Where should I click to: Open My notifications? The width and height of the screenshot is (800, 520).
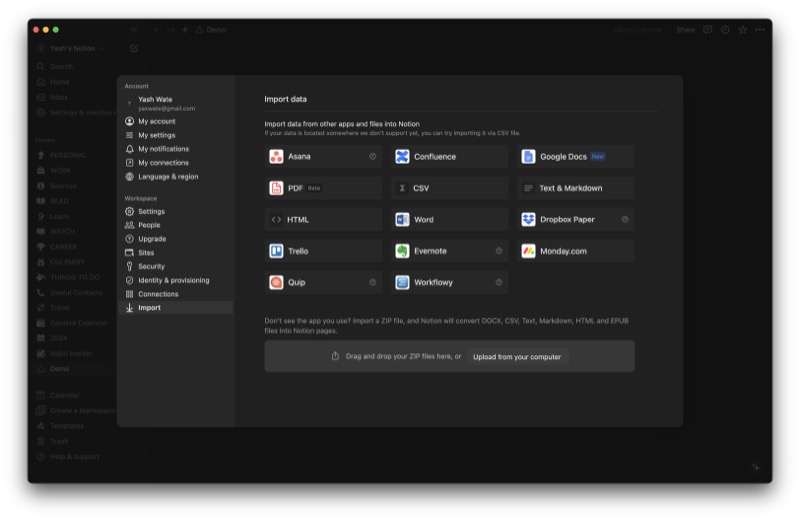click(x=176, y=149)
